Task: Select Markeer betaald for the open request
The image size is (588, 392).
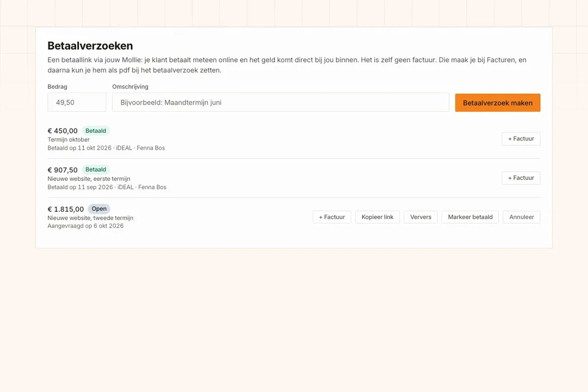Action: click(x=470, y=217)
